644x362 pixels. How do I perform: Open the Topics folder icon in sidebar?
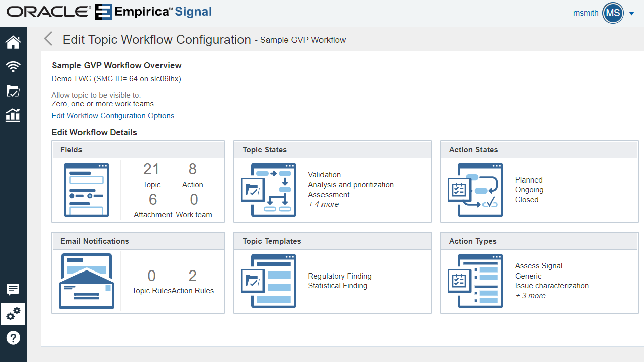point(13,91)
